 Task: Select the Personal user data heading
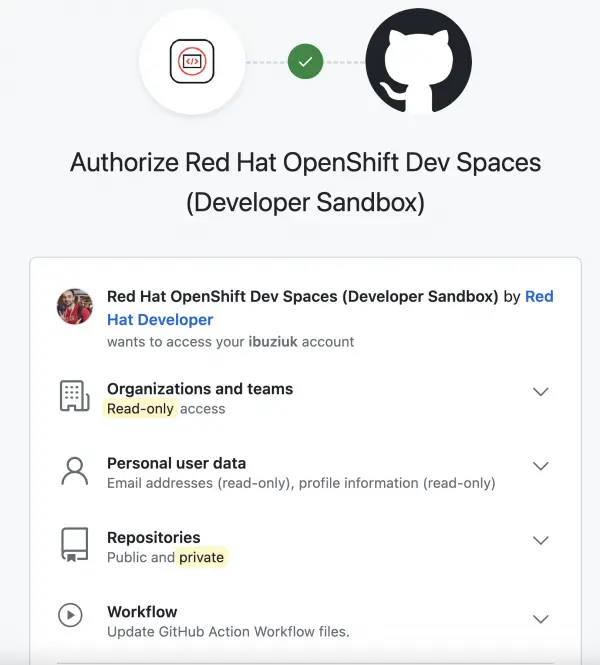click(176, 463)
